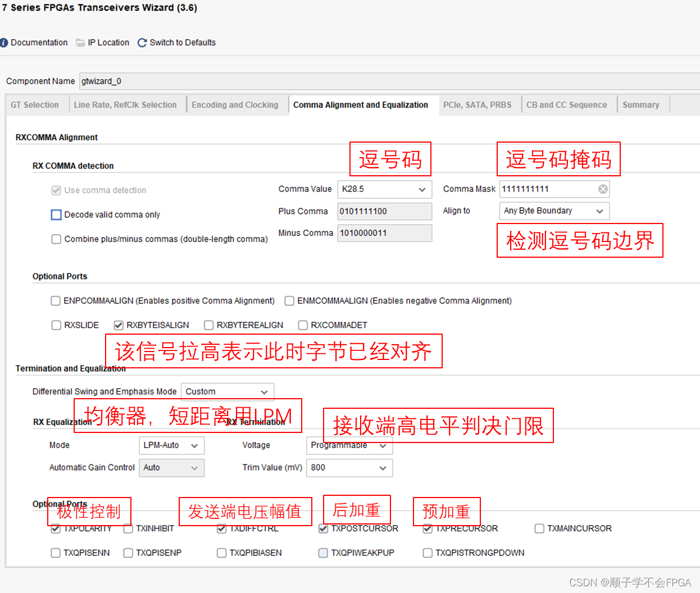Click the IP Location folder icon
The image size is (700, 593).
pyautogui.click(x=80, y=43)
